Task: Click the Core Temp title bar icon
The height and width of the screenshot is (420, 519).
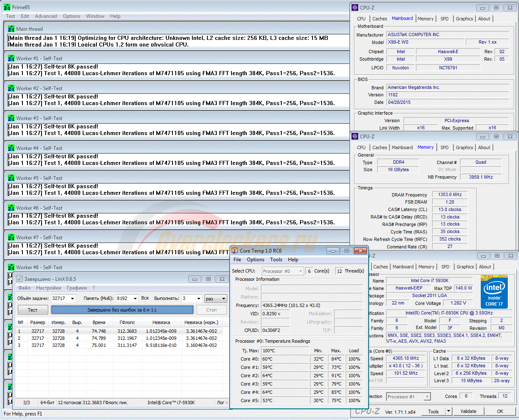Action: pos(235,251)
